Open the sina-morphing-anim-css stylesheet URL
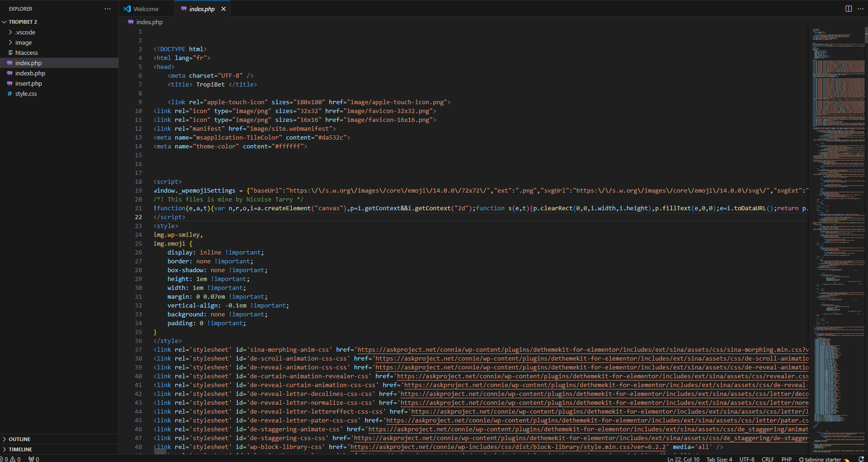The height and width of the screenshot is (462, 868). pyautogui.click(x=583, y=349)
